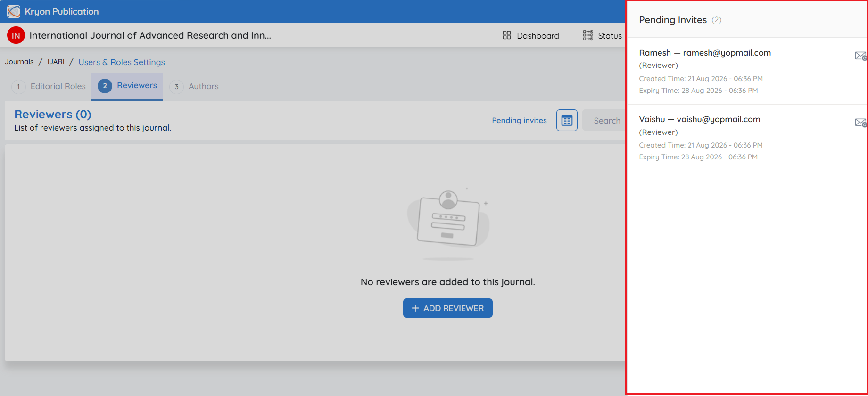The image size is (868, 396).
Task: Click the step 2 circle of Reviewers
Action: [x=105, y=86]
